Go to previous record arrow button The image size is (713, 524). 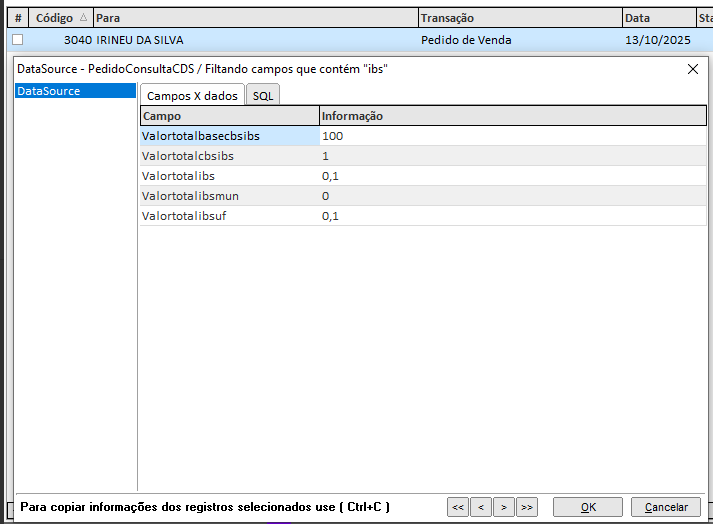point(481,507)
